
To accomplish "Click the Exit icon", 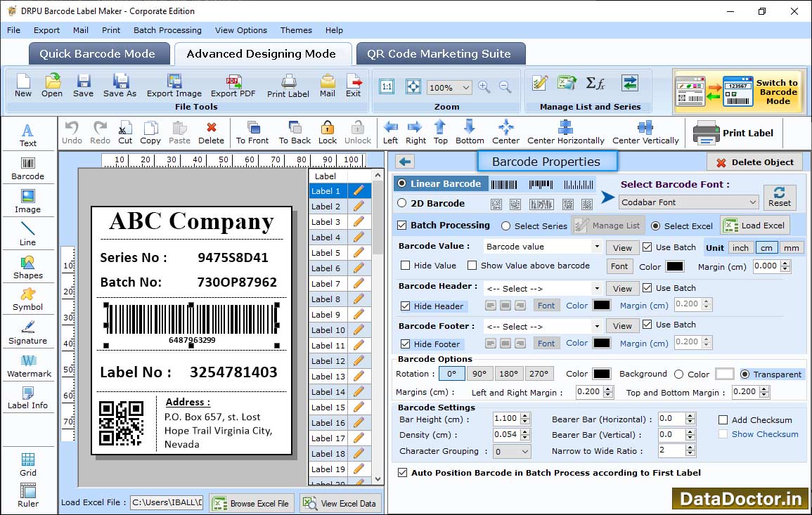I will click(353, 86).
